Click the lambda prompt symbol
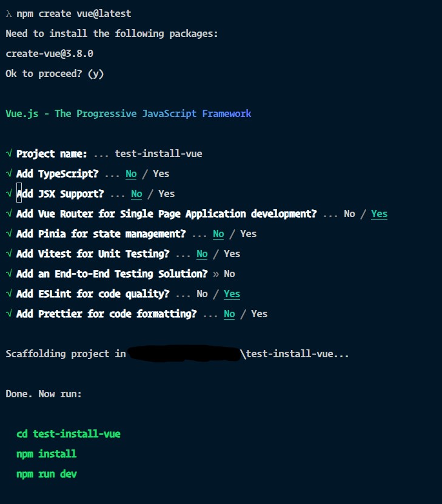The image size is (442, 504). (x=9, y=14)
